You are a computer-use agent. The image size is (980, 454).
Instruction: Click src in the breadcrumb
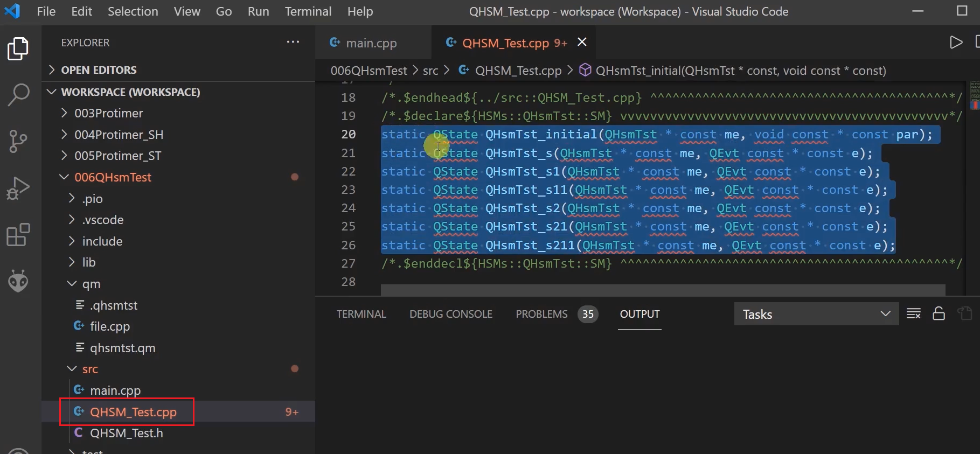pyautogui.click(x=430, y=71)
